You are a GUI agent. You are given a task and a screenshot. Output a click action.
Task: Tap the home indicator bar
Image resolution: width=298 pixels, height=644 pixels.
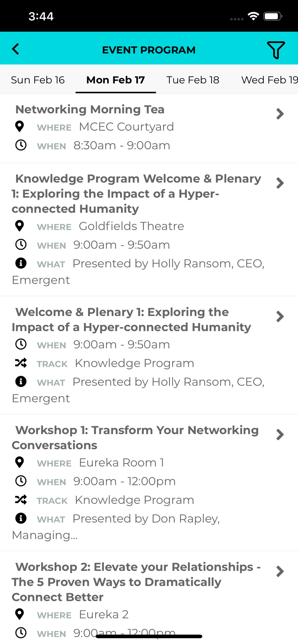(x=149, y=636)
